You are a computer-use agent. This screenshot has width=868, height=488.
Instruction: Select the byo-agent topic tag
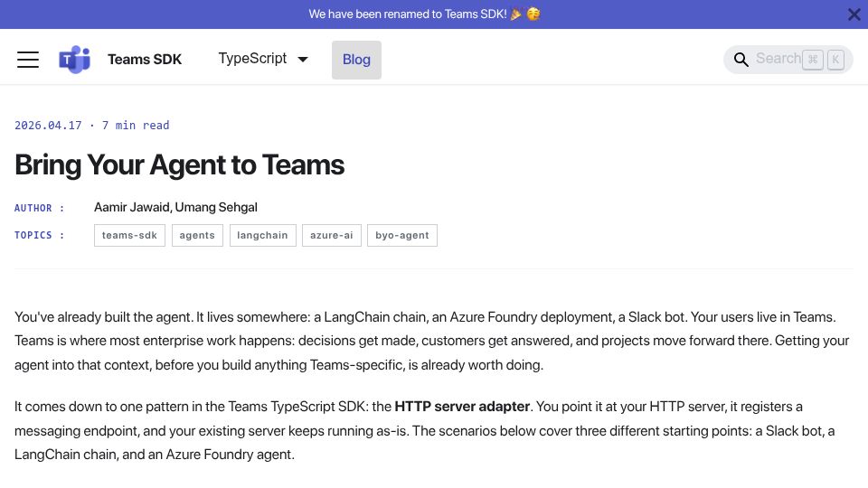click(401, 235)
